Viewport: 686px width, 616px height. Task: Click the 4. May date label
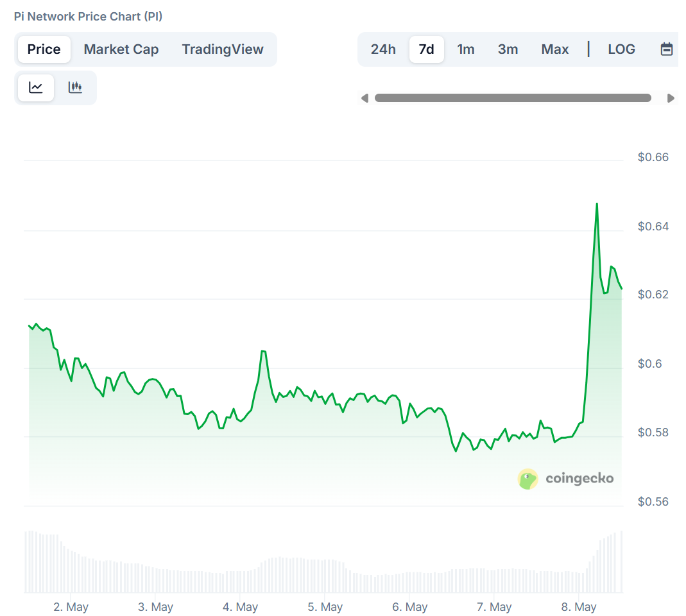240,607
